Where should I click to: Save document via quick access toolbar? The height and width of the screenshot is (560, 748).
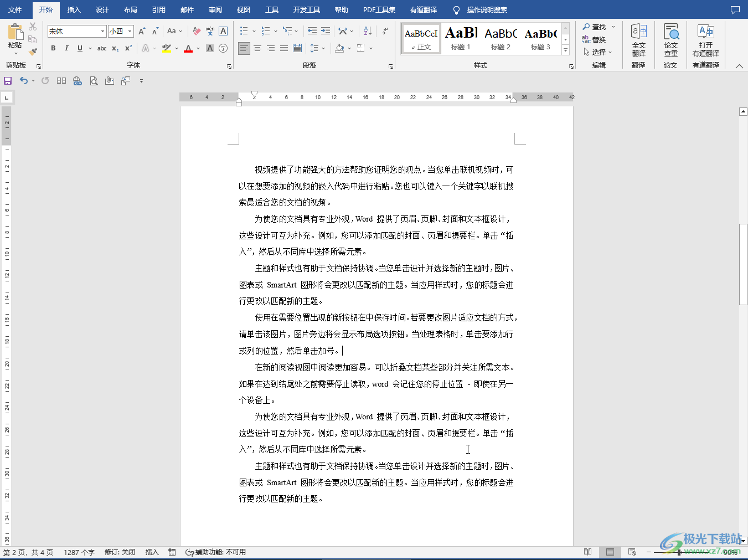point(8,81)
